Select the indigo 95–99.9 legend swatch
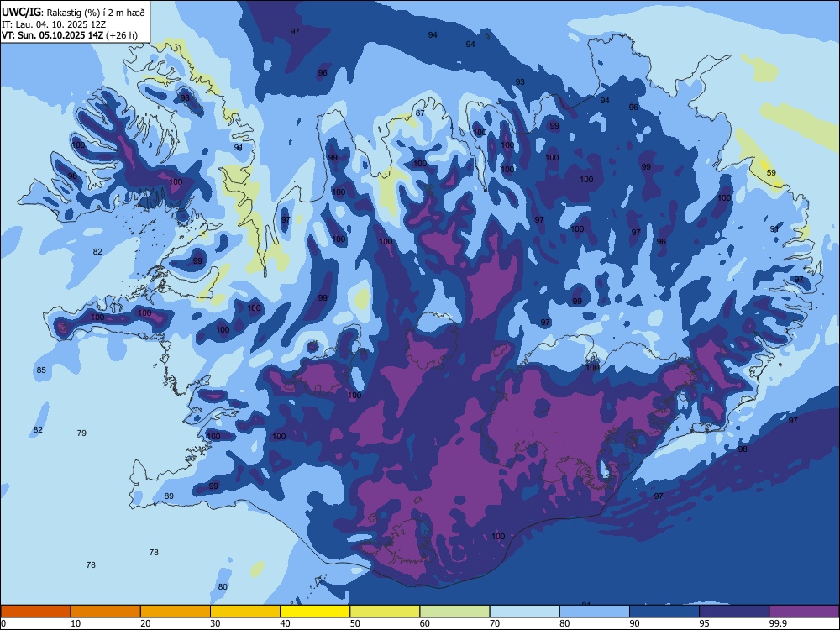The height and width of the screenshot is (630, 840). 734,612
